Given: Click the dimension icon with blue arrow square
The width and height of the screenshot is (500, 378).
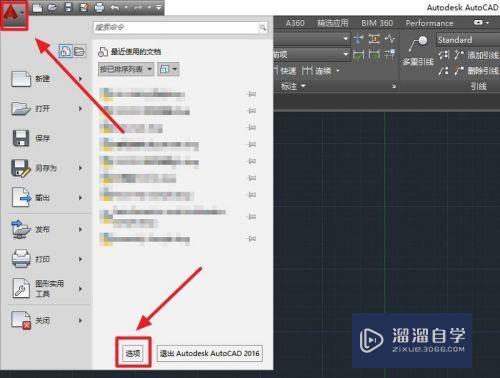Looking at the screenshot, I should coord(389,54).
